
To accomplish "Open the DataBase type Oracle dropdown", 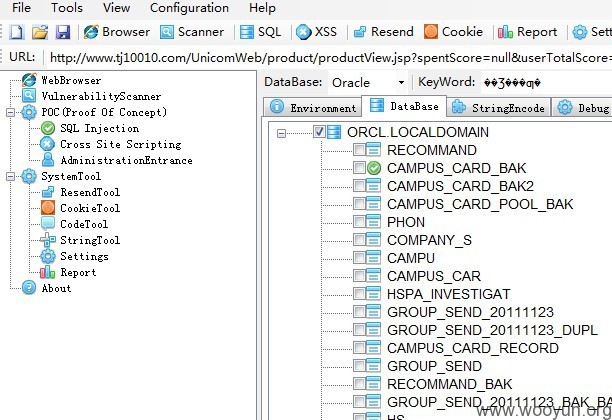I will point(401,82).
